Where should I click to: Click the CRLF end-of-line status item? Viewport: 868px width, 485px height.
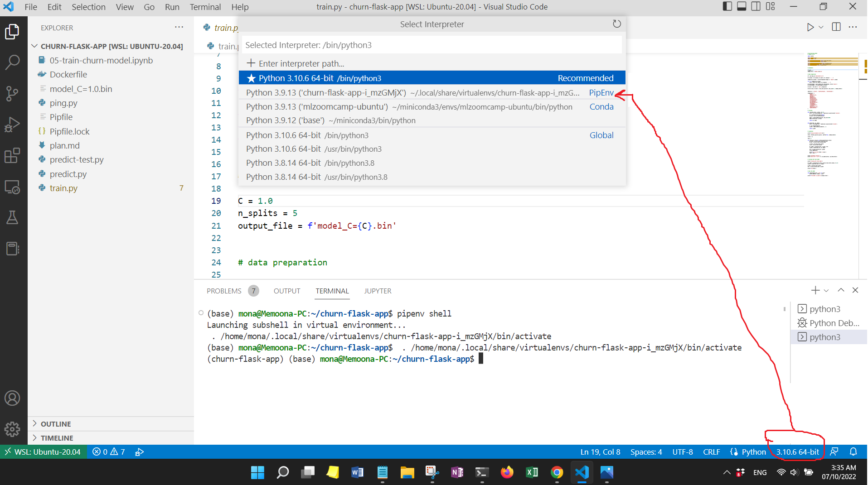(x=711, y=452)
